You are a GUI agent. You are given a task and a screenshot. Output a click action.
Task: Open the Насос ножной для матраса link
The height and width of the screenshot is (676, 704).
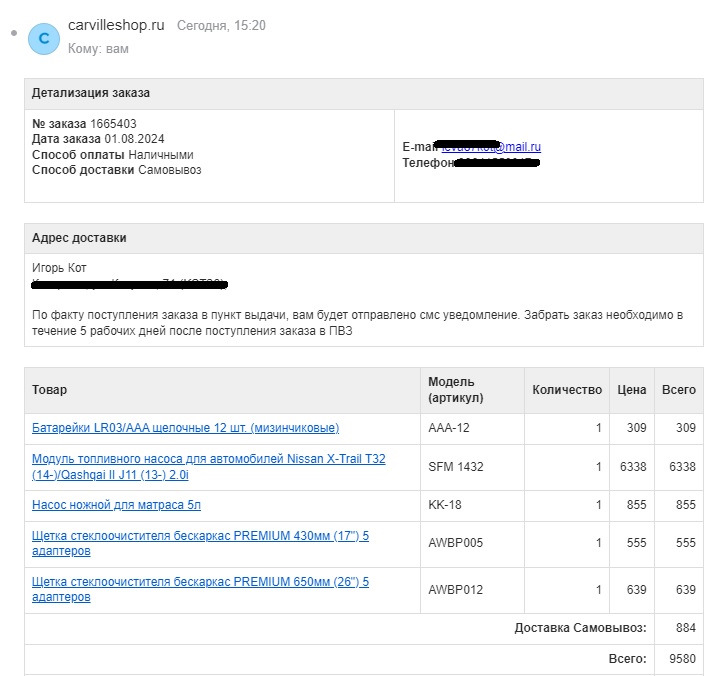pyautogui.click(x=116, y=505)
